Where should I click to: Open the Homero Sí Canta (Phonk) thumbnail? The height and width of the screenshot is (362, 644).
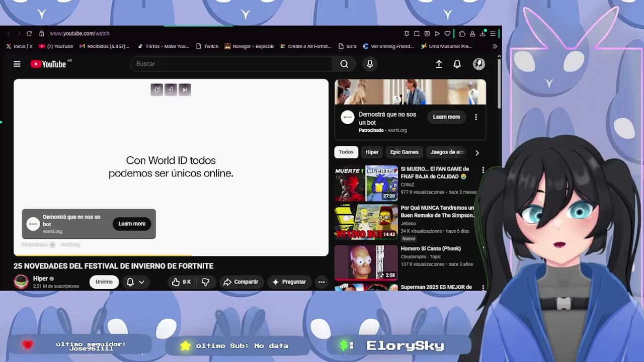366,262
